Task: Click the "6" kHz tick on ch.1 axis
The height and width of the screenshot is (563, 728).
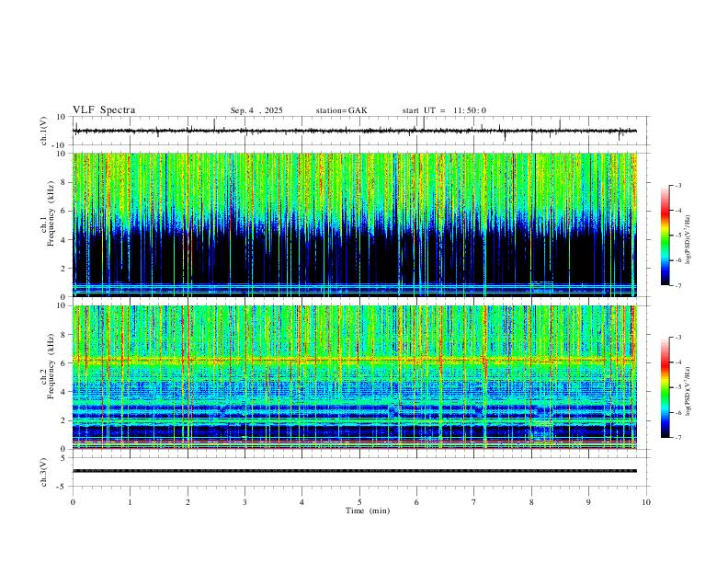Action: click(65, 211)
